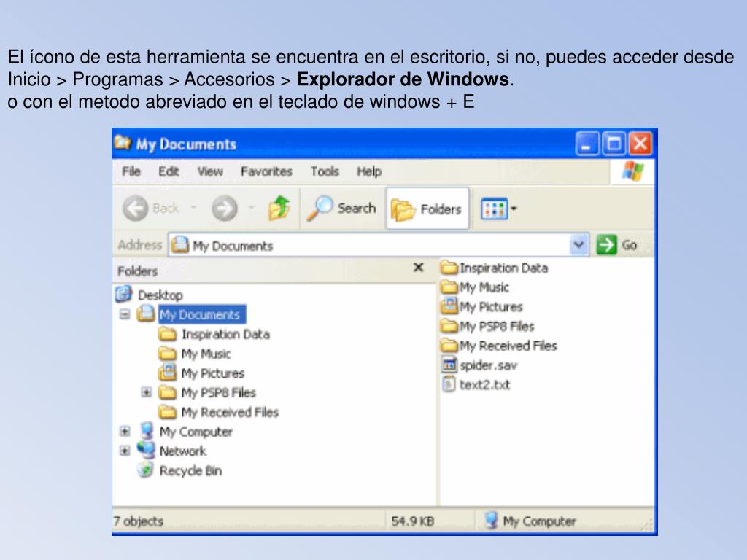
Task: Click the "Network" tree label
Action: click(x=183, y=451)
